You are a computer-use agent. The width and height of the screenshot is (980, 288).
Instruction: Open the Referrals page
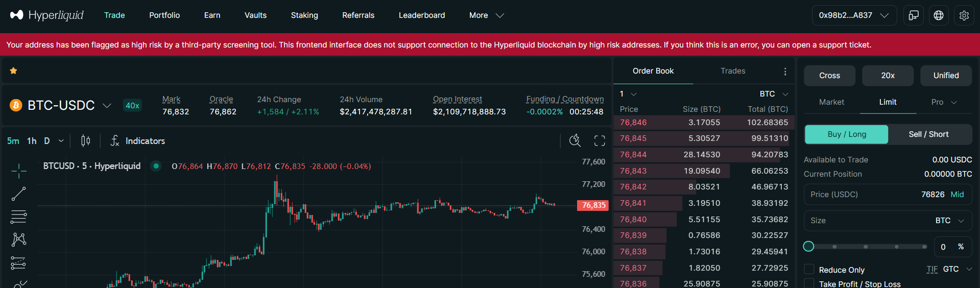[x=358, y=15]
